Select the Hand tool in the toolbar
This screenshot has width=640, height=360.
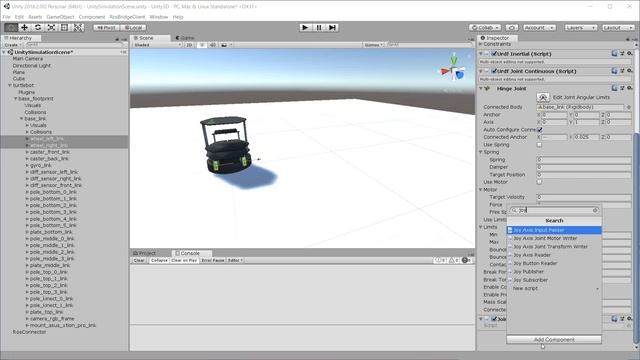tap(11, 27)
